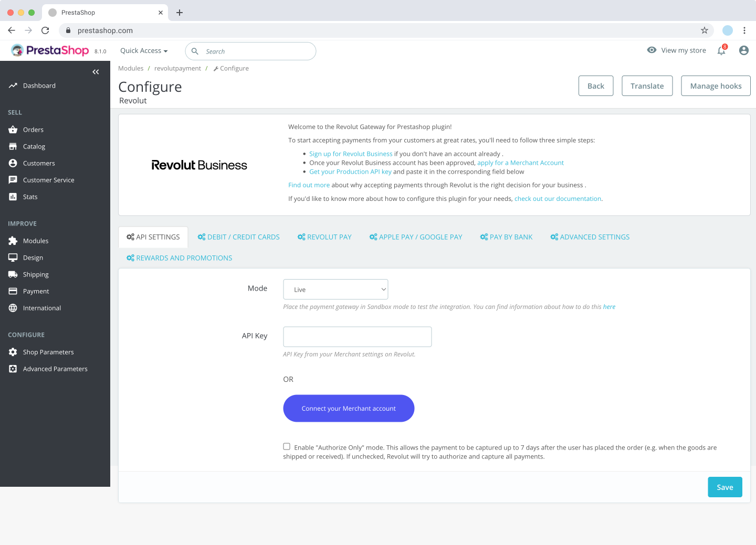Screen dimensions: 756x545
Task: Open Advanced Parameters in sidebar
Action: (55, 369)
